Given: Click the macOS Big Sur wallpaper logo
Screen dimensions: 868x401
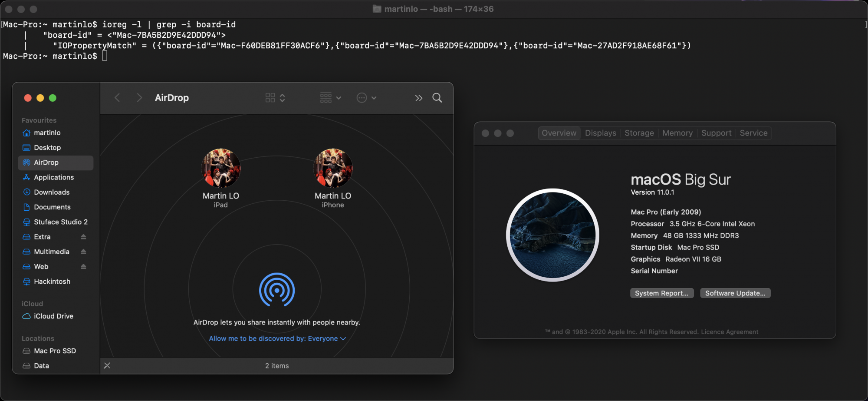Looking at the screenshot, I should click(x=552, y=235).
